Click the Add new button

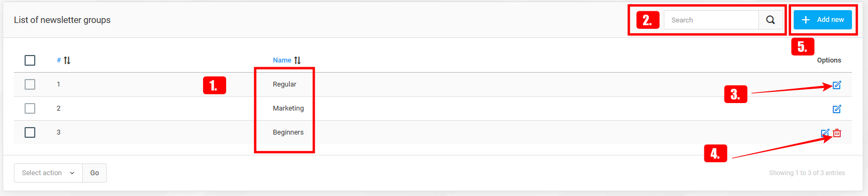pyautogui.click(x=823, y=20)
